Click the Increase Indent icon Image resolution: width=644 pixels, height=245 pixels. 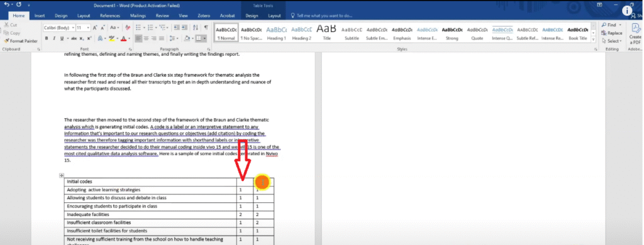[184, 28]
